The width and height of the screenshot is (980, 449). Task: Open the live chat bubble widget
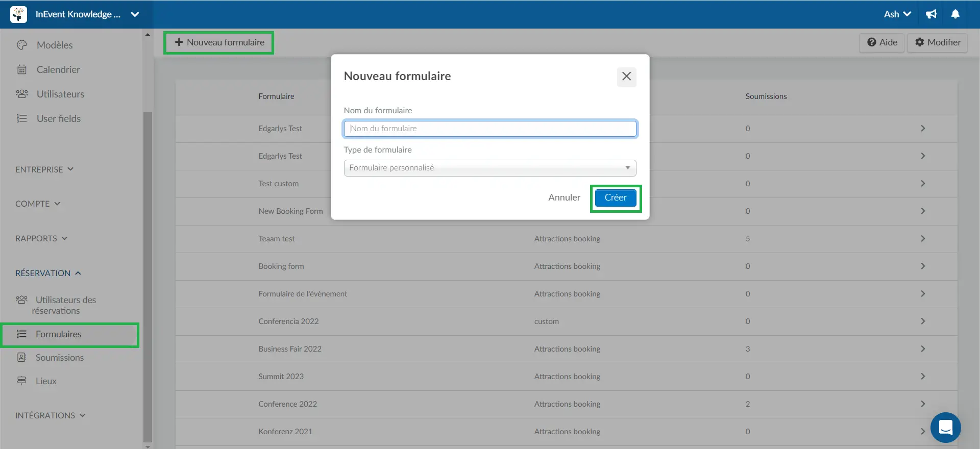click(x=945, y=428)
